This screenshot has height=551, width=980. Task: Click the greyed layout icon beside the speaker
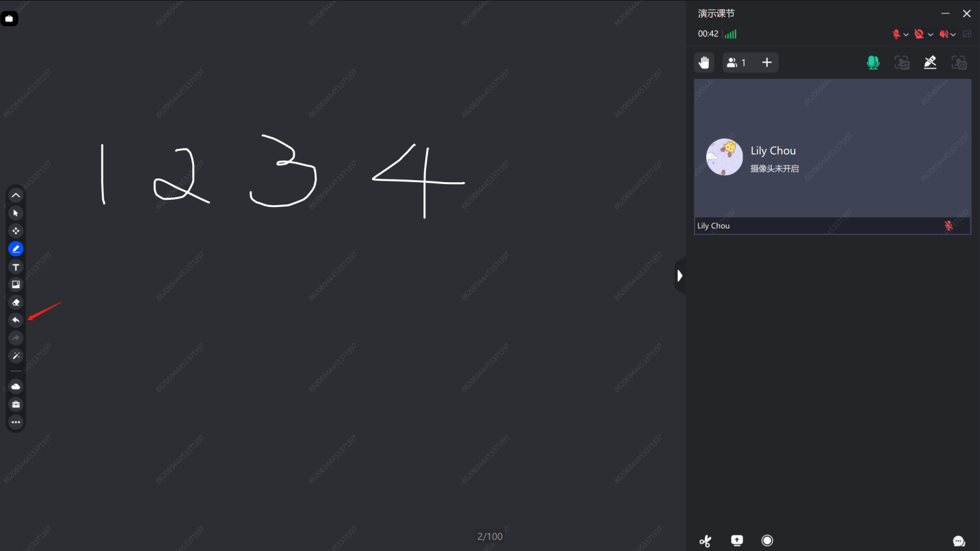click(967, 34)
